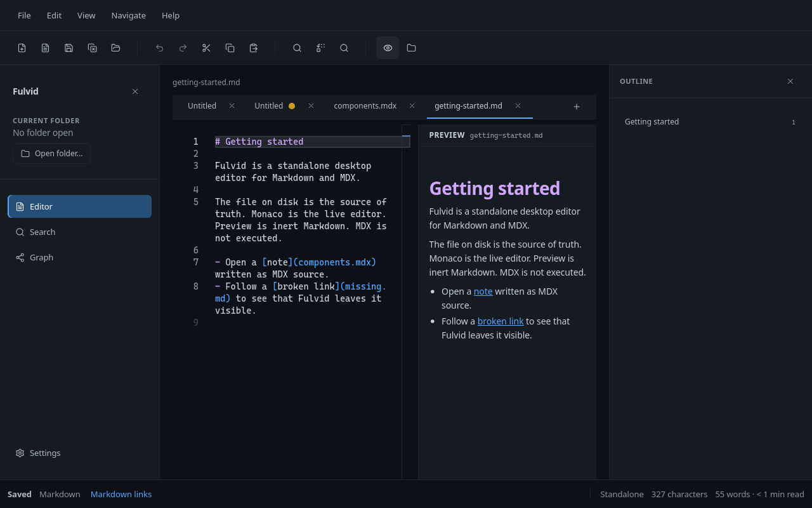Click the (components.mdx) link text in the editor
Image resolution: width=812 pixels, height=508 pixels.
[x=335, y=262]
